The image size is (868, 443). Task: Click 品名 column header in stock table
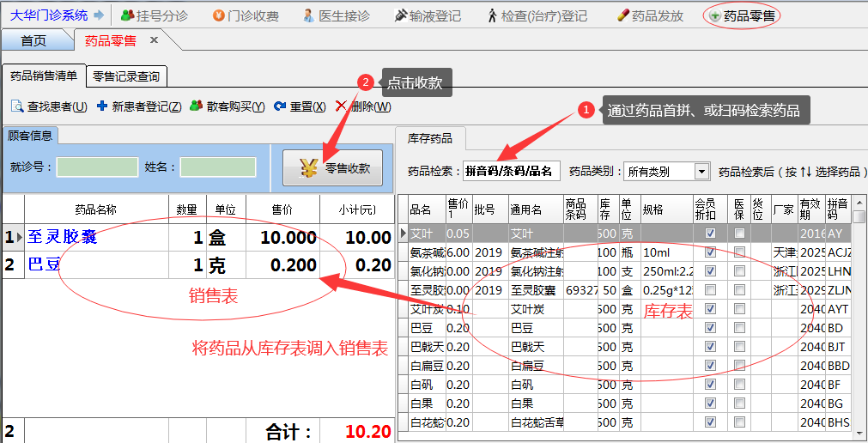pos(421,209)
